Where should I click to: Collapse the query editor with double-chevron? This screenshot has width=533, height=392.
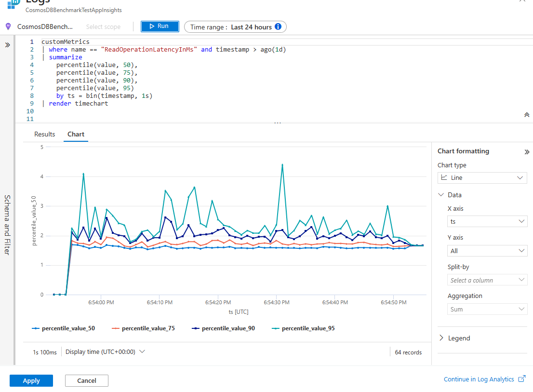pyautogui.click(x=527, y=115)
